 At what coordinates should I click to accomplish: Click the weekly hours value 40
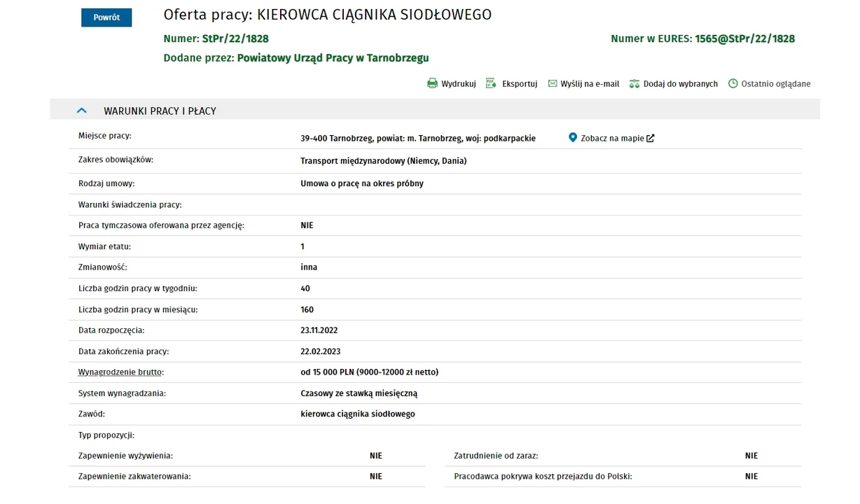coord(305,288)
